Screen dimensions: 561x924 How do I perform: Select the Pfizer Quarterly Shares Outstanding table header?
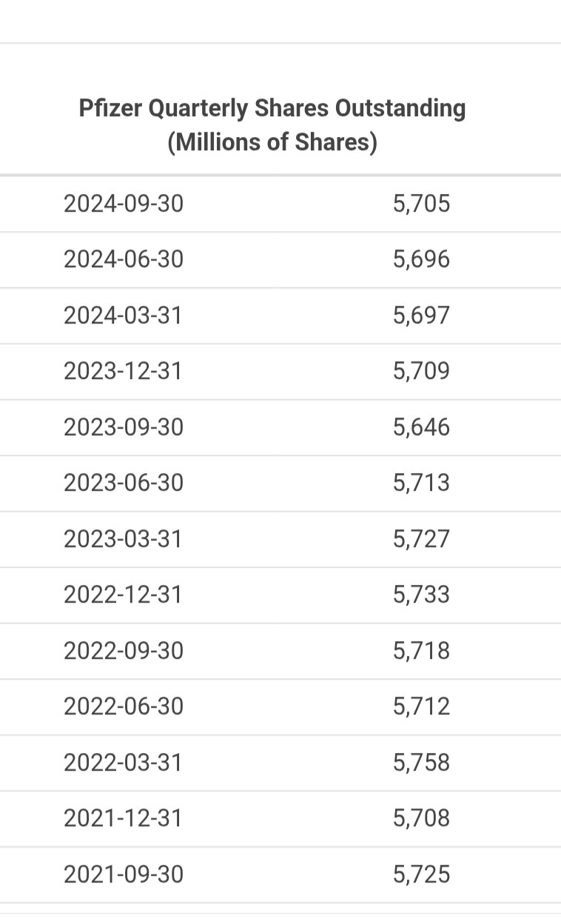click(272, 124)
